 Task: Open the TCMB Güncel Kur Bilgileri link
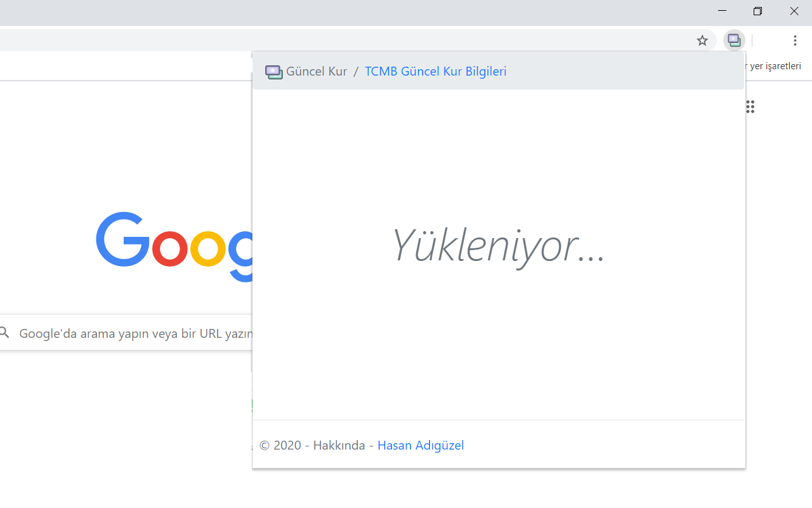tap(436, 71)
